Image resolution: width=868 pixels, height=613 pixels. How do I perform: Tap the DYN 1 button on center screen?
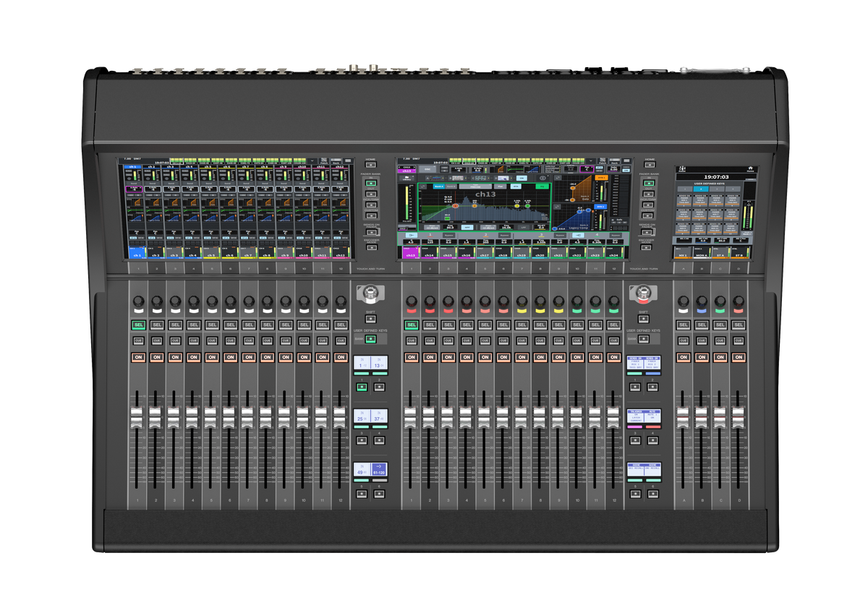click(x=601, y=178)
